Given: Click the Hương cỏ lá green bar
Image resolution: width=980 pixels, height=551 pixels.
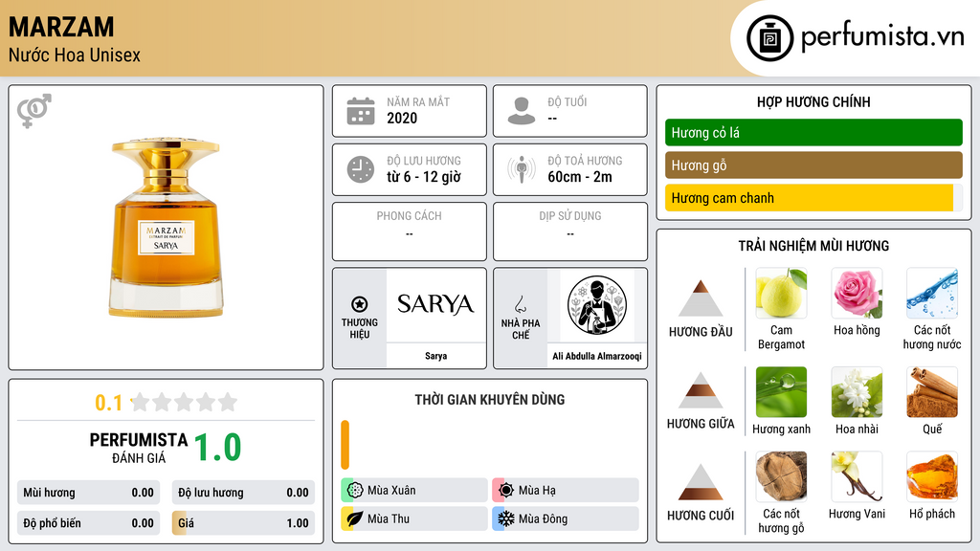Looking at the screenshot, I should pyautogui.click(x=813, y=132).
